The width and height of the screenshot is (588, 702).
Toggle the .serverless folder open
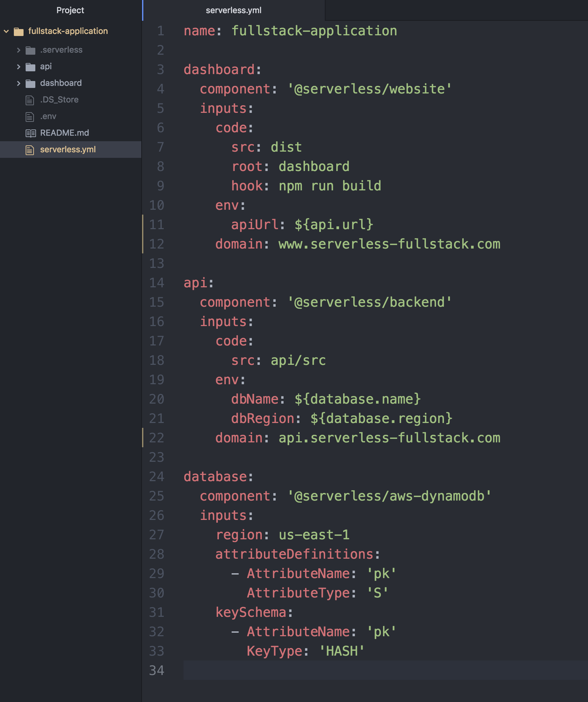point(18,49)
